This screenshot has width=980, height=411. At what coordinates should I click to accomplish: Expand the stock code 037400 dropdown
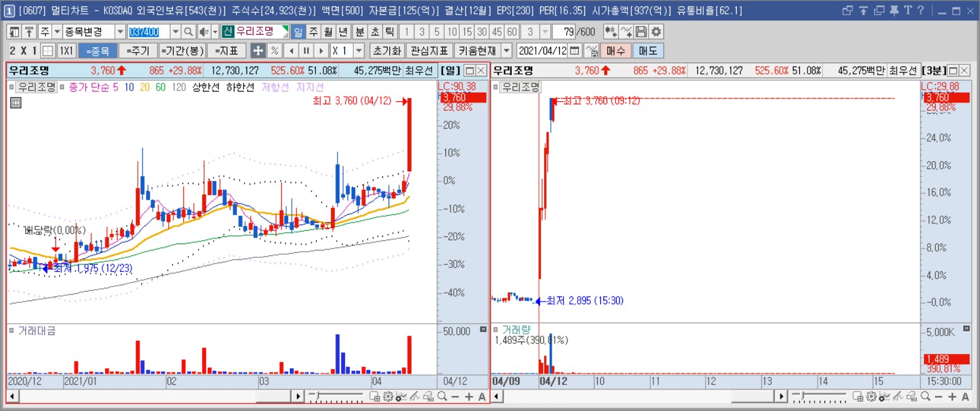pos(175,32)
